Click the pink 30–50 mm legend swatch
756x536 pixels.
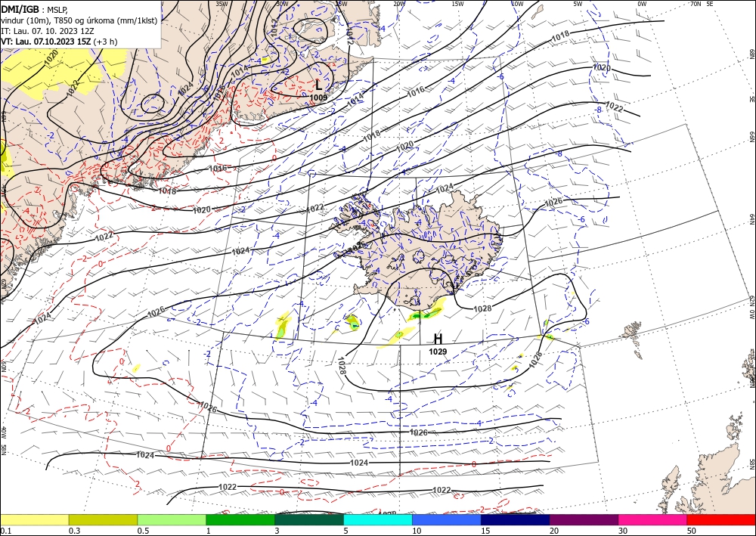click(653, 519)
